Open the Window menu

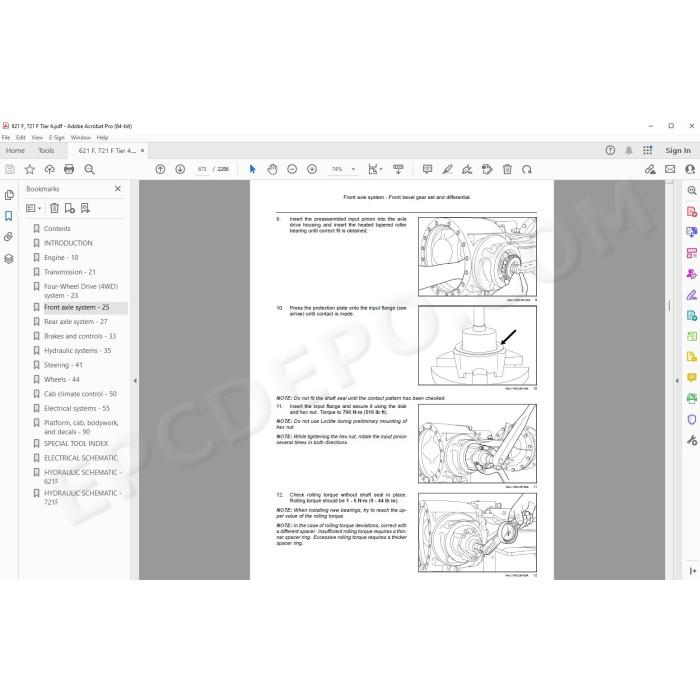pos(81,138)
